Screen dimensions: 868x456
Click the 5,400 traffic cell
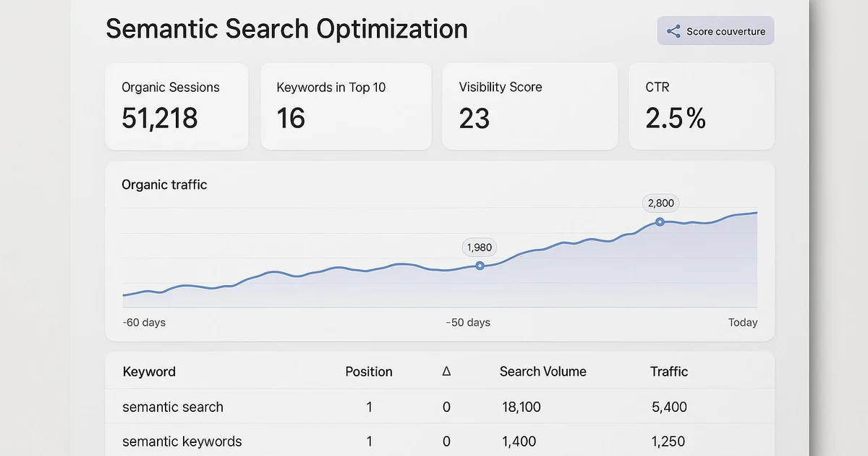click(669, 407)
